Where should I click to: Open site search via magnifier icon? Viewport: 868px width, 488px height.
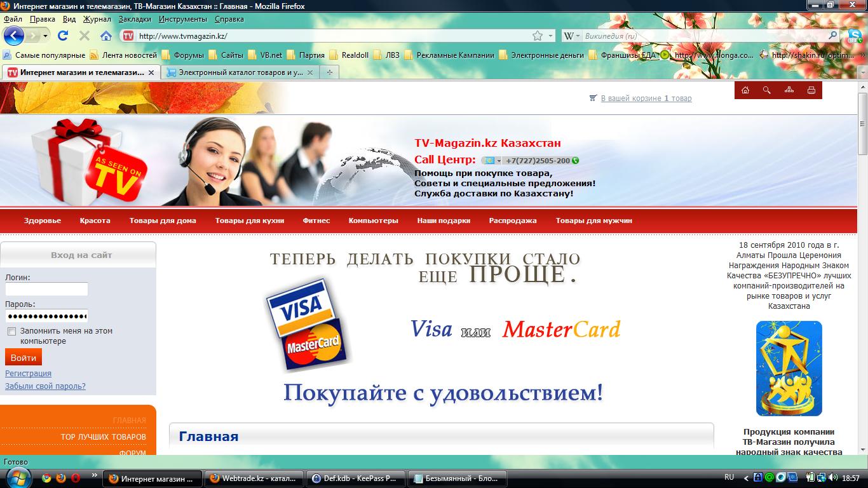(x=767, y=90)
